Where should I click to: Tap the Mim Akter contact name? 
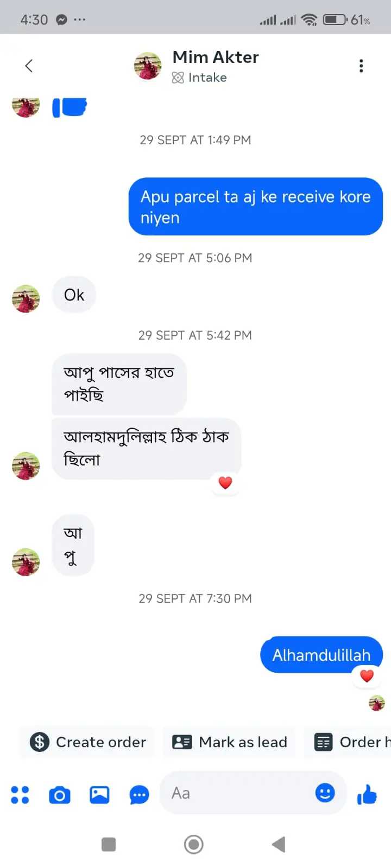pyautogui.click(x=216, y=57)
